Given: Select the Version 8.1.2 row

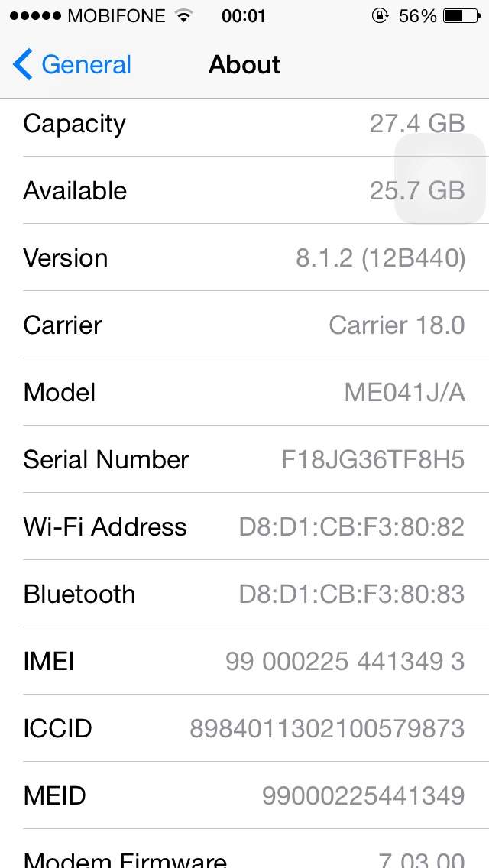Looking at the screenshot, I should 244,257.
